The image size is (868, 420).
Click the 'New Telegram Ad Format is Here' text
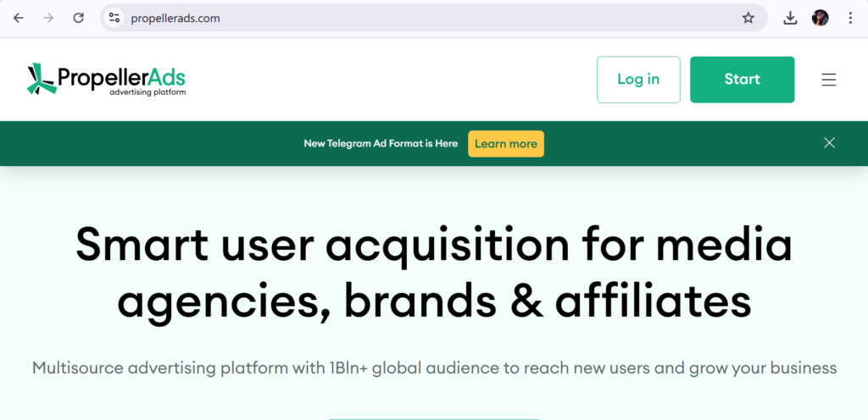point(381,144)
